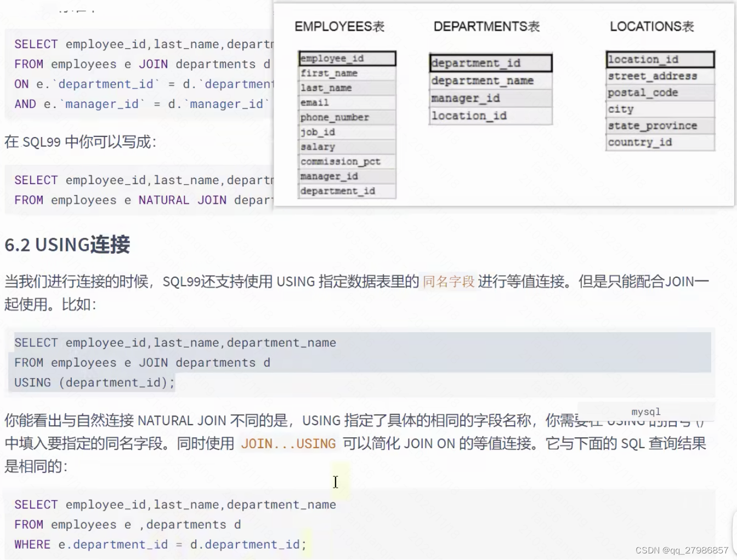Click job_id field in EMPLOYEES table
Screen dimensions: 737x560
click(347, 133)
